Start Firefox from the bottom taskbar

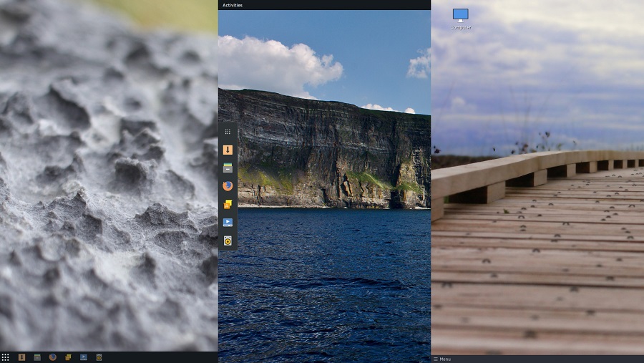[53, 357]
